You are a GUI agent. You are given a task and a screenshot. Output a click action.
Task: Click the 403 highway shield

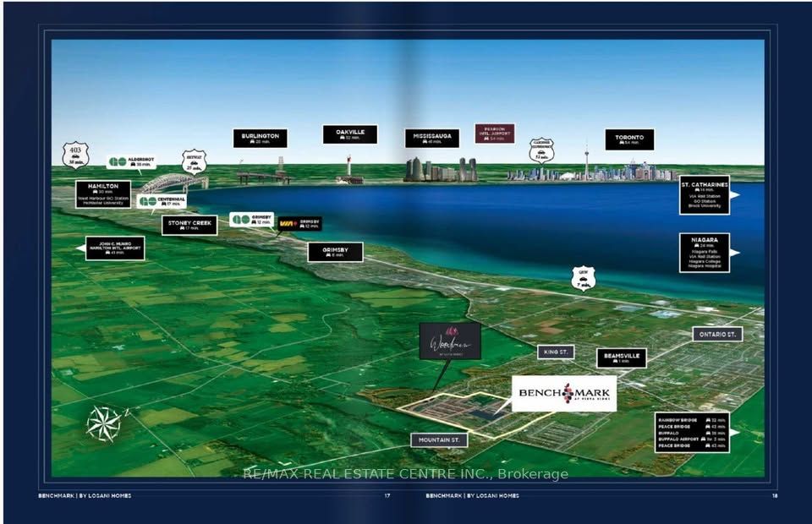[75, 156]
